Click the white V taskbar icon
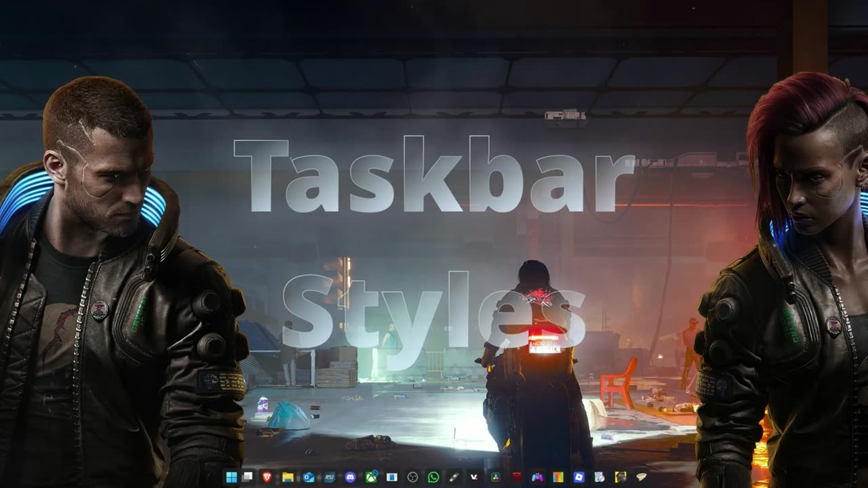 [475, 477]
